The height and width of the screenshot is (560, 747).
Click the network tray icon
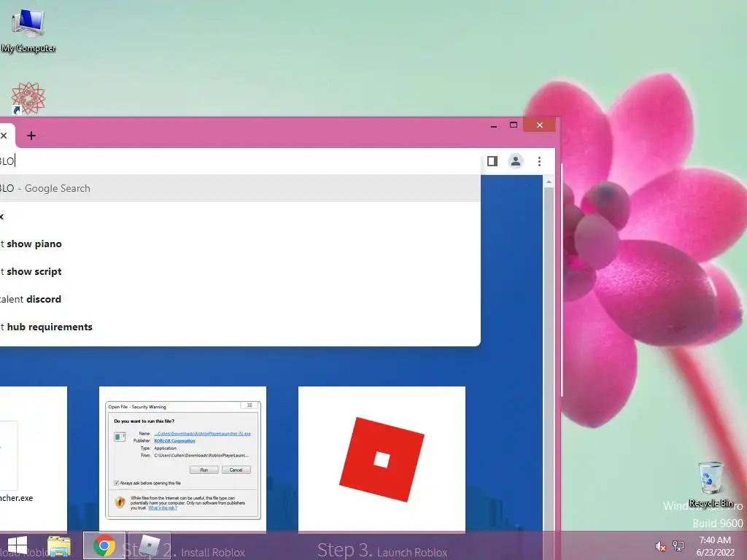click(678, 546)
